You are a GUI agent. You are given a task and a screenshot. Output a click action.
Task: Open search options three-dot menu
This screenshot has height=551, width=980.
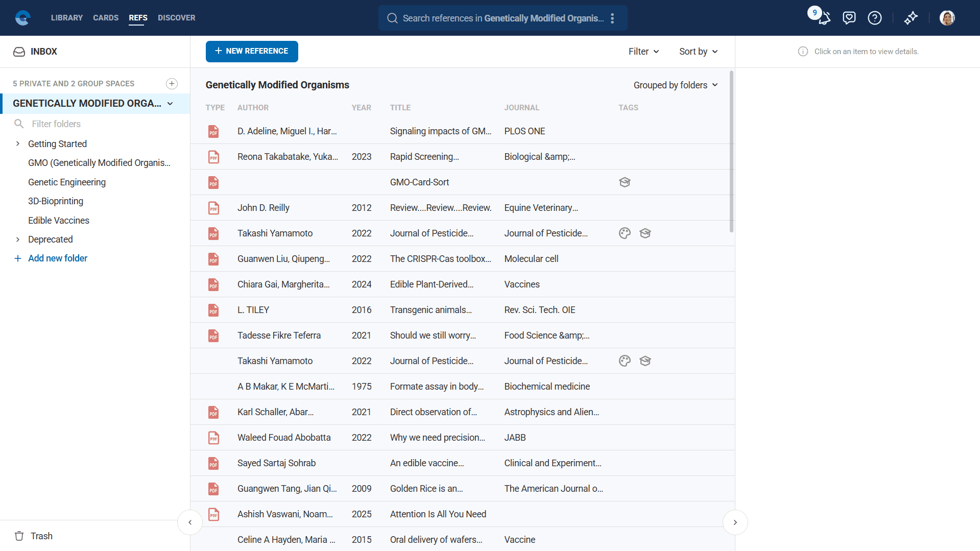coord(612,18)
